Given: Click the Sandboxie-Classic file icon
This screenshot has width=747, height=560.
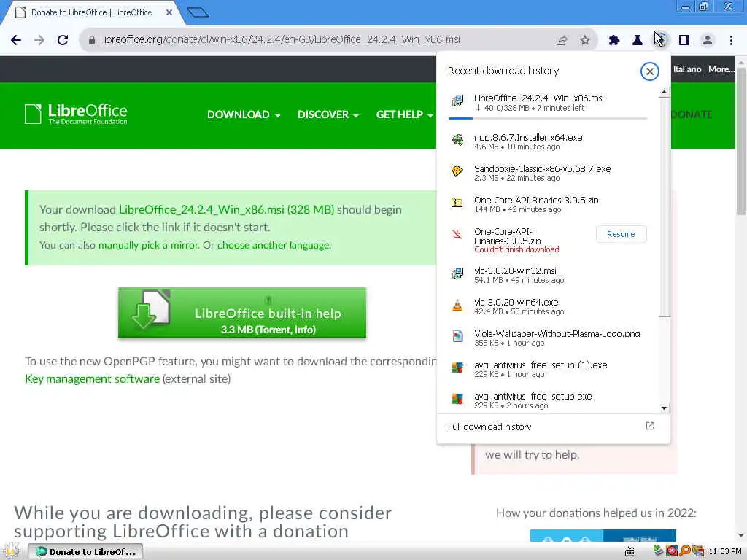Looking at the screenshot, I should tap(457, 171).
